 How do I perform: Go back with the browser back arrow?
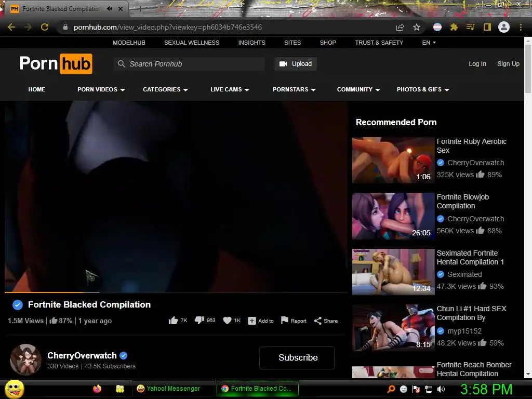coord(11,27)
